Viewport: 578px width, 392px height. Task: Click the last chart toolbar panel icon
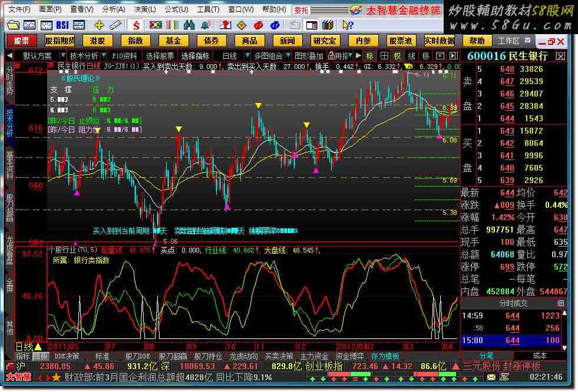pos(454,56)
